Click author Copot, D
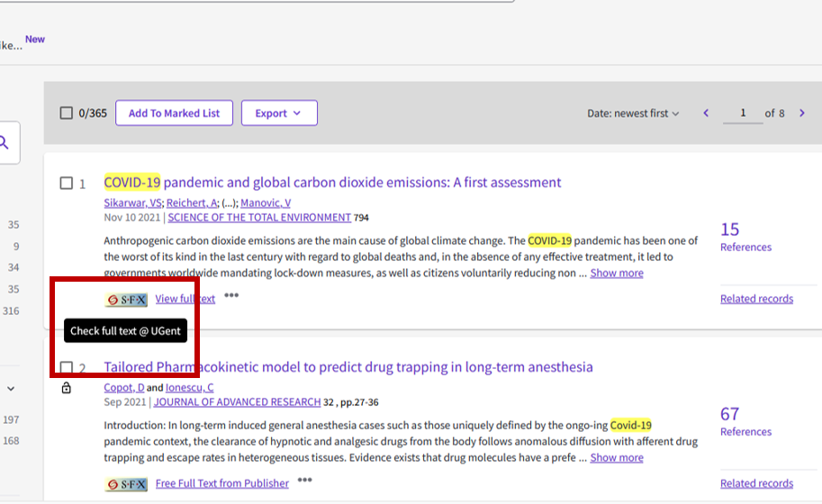The image size is (822, 504). (123, 388)
